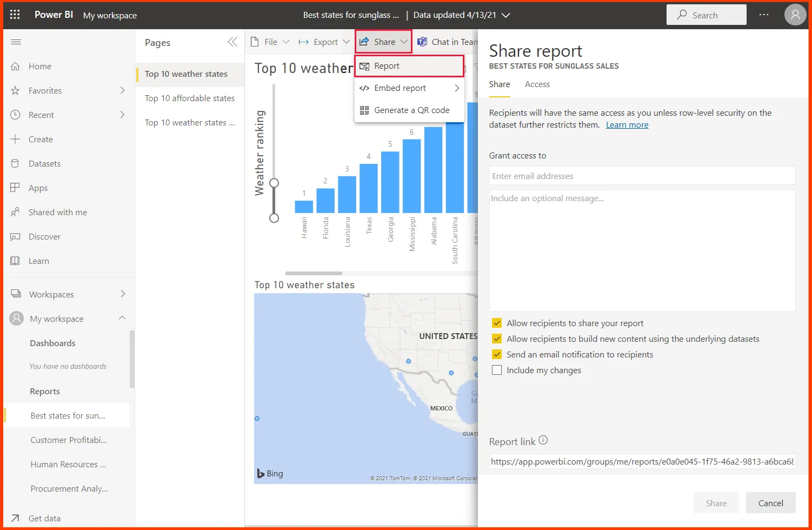The height and width of the screenshot is (530, 812).
Task: Click the Datasets cylinder icon
Action: [16, 163]
